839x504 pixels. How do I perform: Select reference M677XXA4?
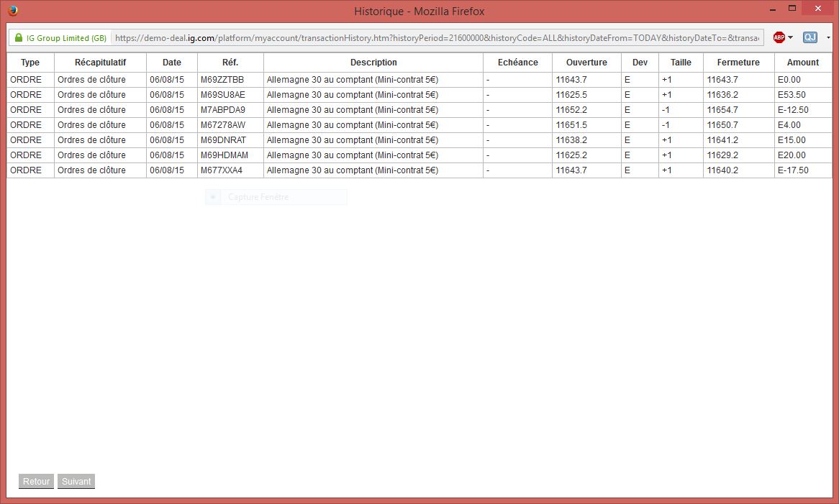pyautogui.click(x=222, y=170)
